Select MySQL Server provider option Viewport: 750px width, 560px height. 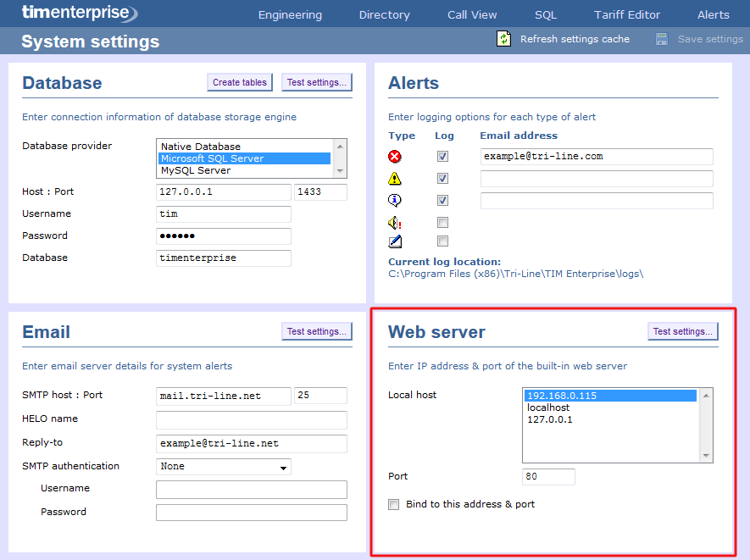pyautogui.click(x=245, y=170)
